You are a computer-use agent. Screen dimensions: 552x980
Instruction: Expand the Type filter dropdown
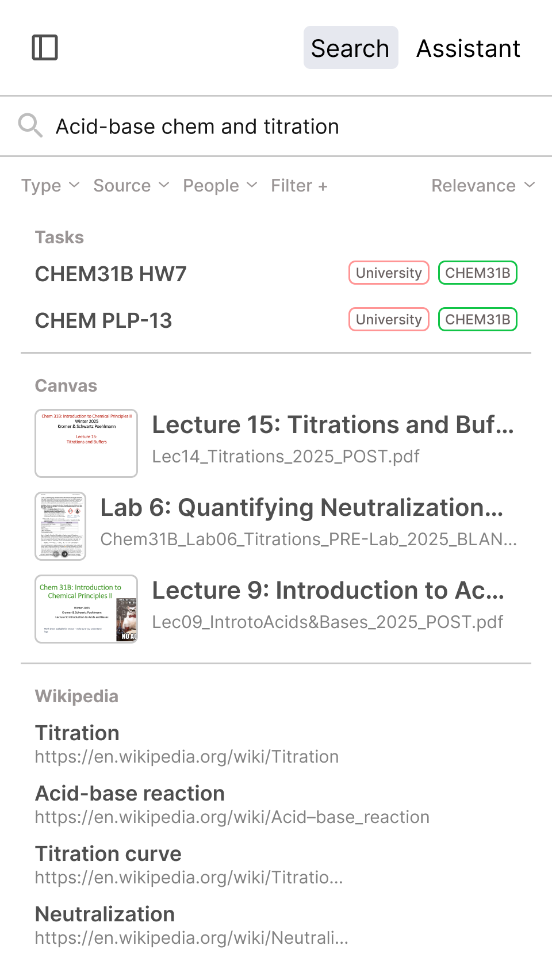click(50, 186)
